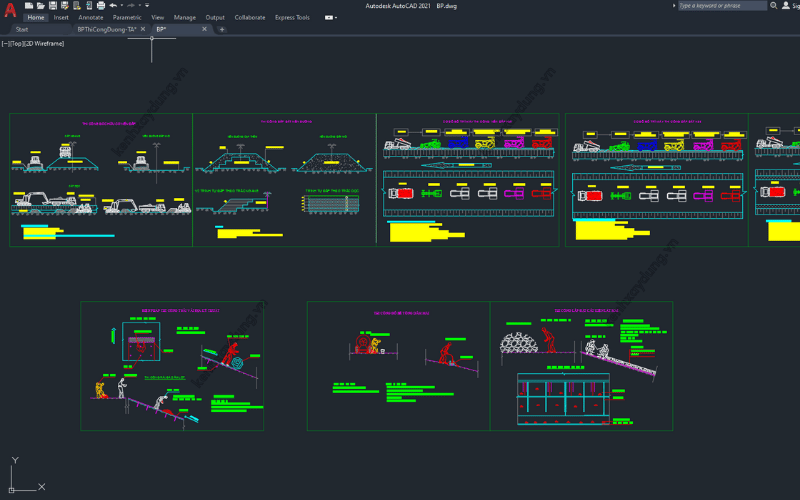Click the Redo arrow icon
The width and height of the screenshot is (800, 500).
130,5
